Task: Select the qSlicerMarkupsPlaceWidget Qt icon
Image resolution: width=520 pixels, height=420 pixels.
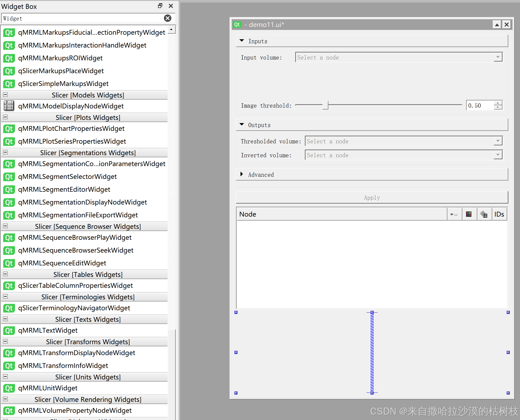Action: pyautogui.click(x=9, y=71)
